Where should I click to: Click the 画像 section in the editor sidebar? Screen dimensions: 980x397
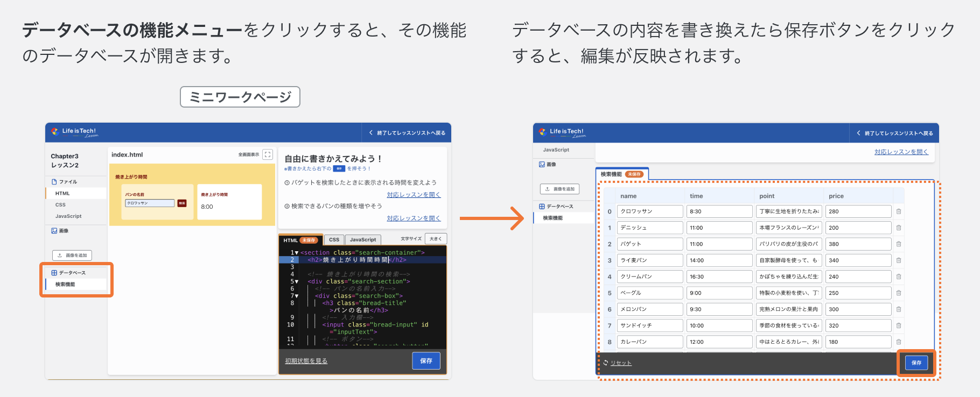tap(60, 231)
